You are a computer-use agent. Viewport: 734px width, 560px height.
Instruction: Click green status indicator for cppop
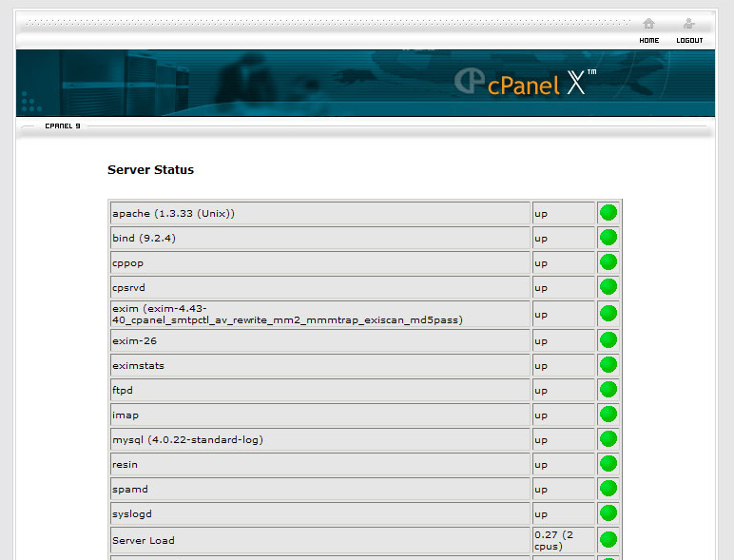pyautogui.click(x=608, y=262)
